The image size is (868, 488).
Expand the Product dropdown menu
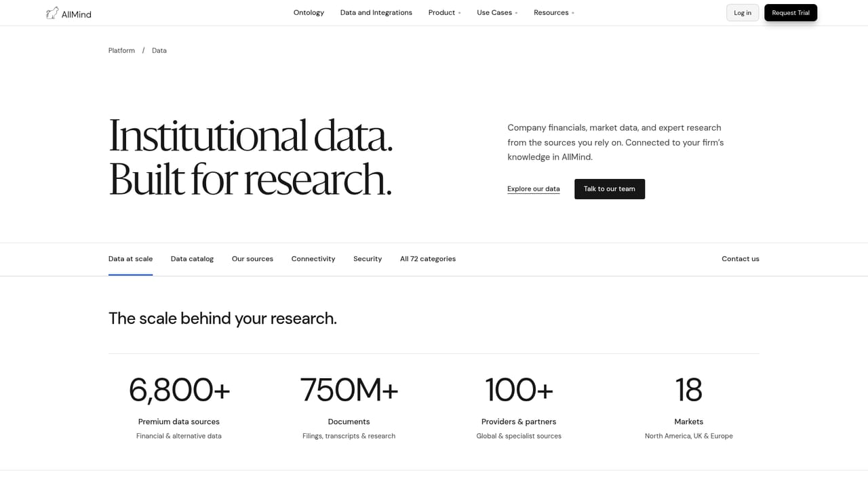444,13
